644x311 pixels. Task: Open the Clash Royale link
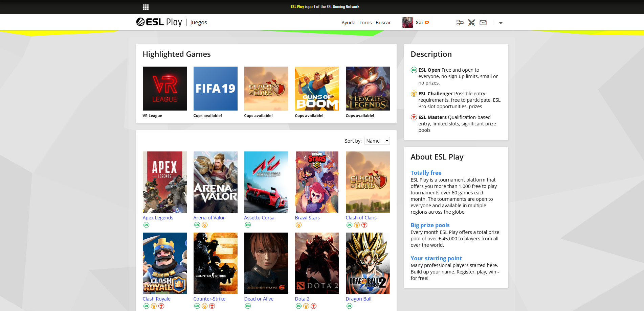click(157, 299)
